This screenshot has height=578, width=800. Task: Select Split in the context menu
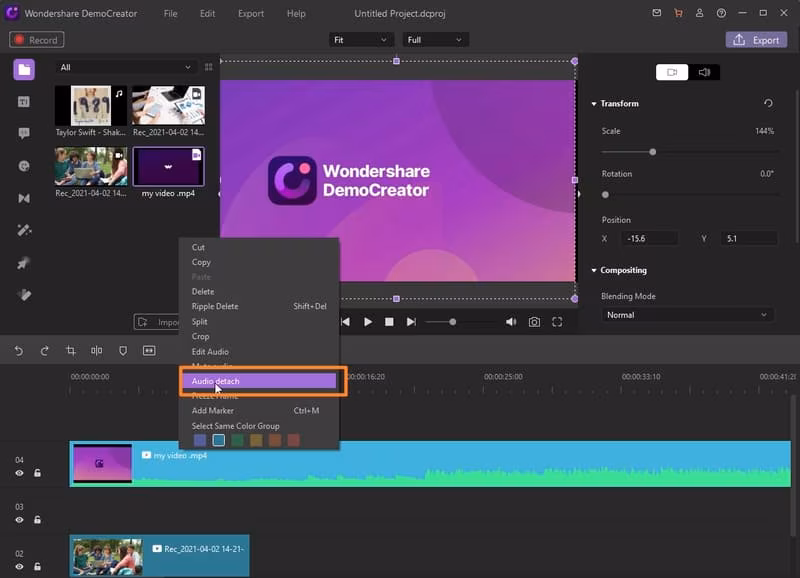[259, 322]
